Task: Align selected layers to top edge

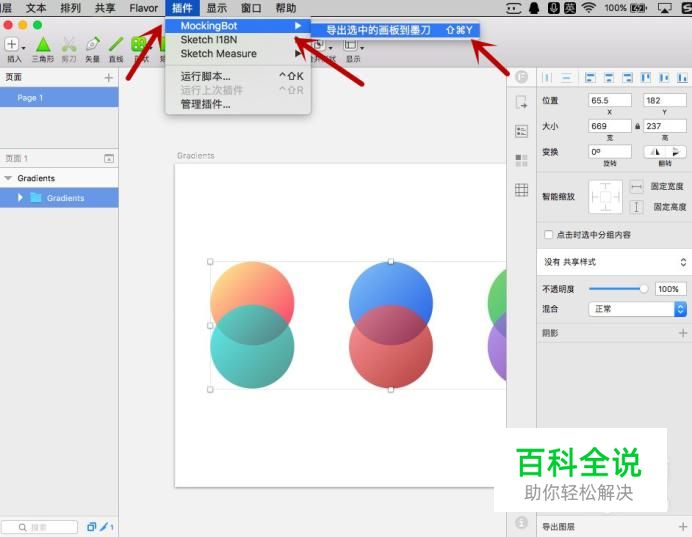Action: click(x=646, y=78)
